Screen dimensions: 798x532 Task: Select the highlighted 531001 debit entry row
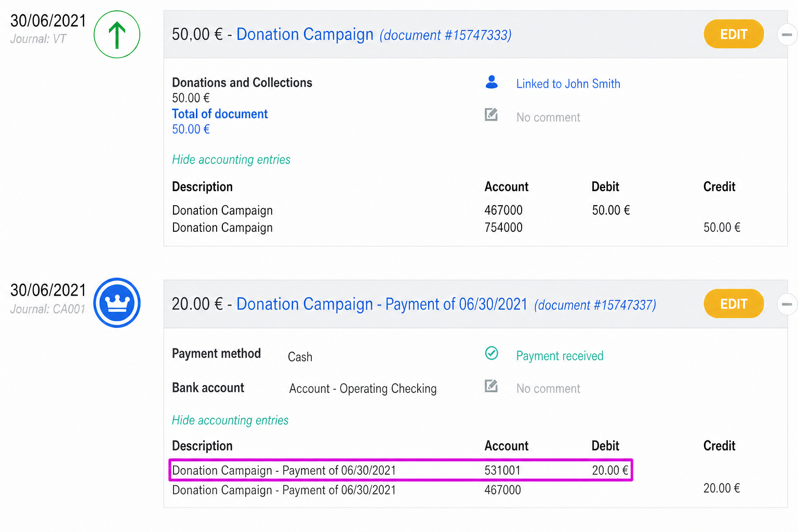click(401, 470)
